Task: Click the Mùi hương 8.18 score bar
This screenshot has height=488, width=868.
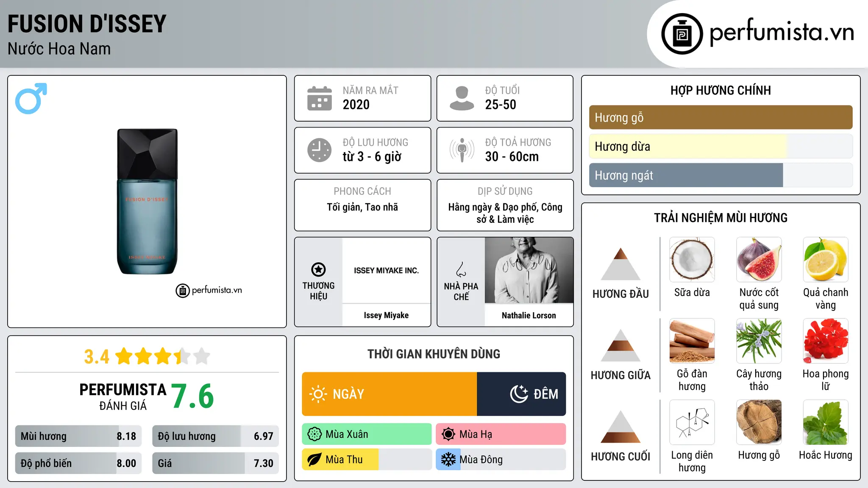Action: coord(78,436)
